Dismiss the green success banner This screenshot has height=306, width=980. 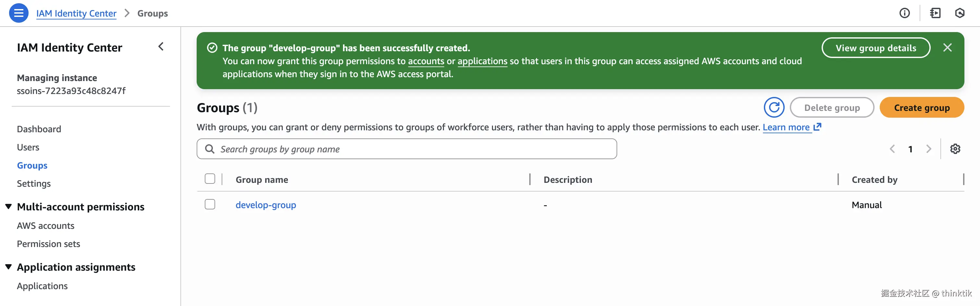coord(947,48)
